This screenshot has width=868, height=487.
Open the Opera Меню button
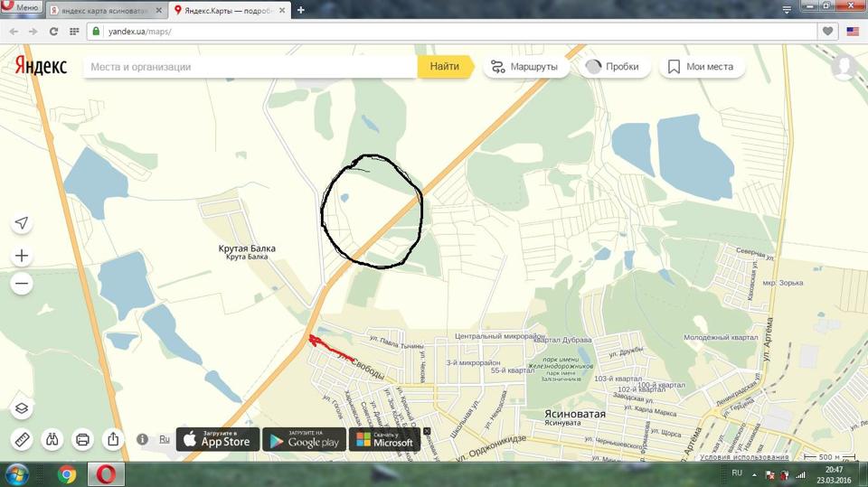coord(22,8)
